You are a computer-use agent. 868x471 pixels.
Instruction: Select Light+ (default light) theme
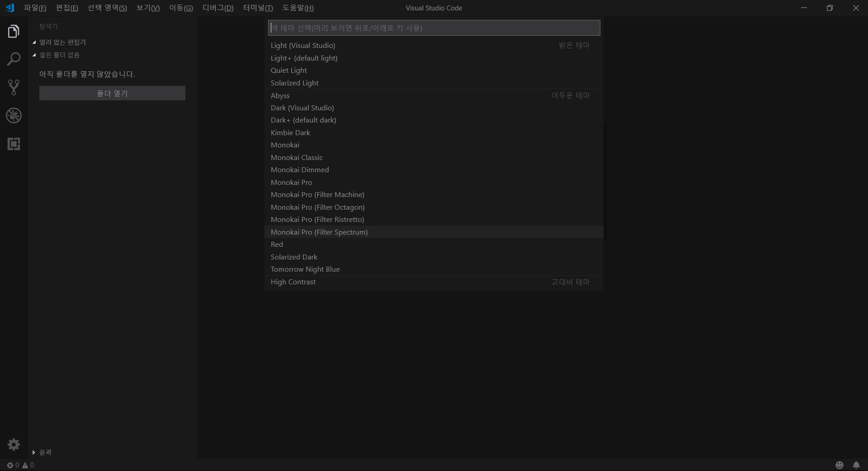[x=434, y=58]
